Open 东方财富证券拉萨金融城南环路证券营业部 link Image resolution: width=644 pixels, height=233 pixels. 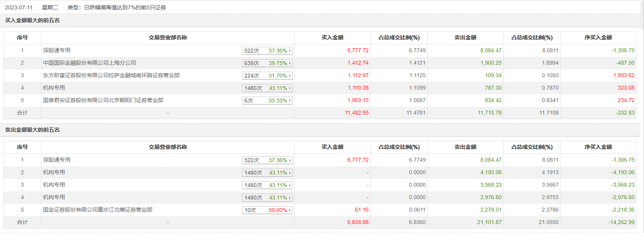click(111, 75)
